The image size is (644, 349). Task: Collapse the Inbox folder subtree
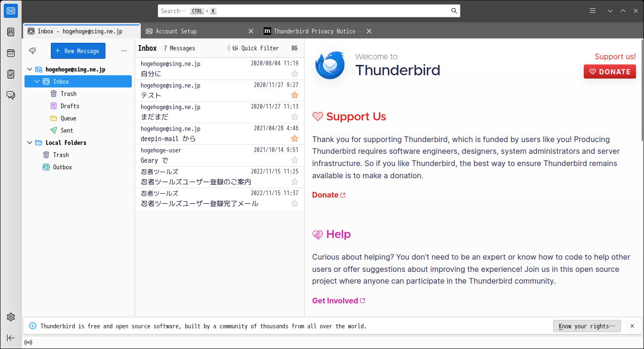coord(37,81)
